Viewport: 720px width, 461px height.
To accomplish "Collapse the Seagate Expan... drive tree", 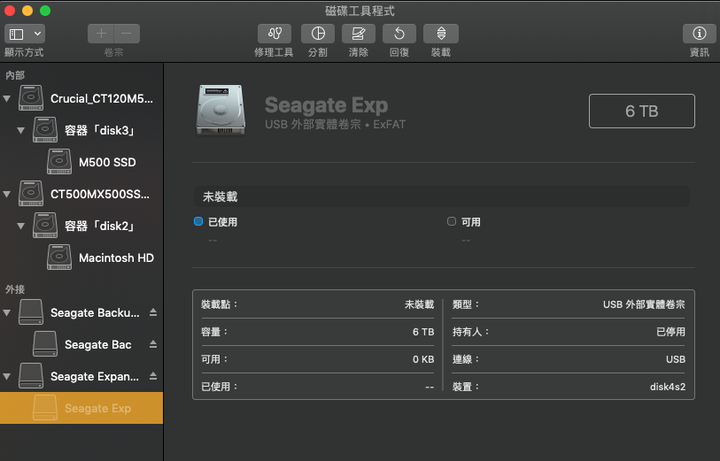I will (7, 377).
